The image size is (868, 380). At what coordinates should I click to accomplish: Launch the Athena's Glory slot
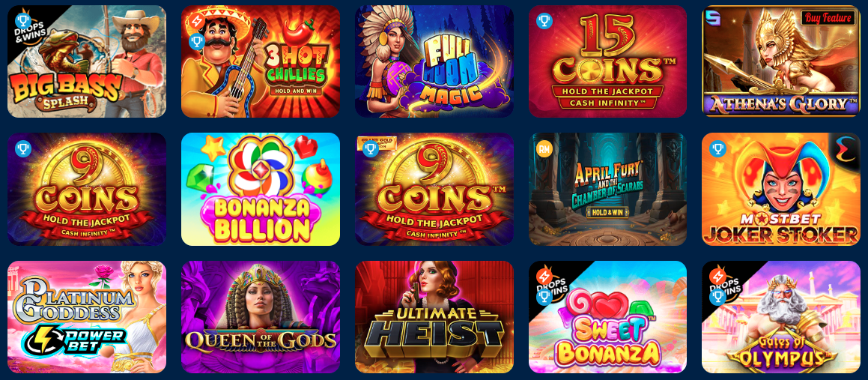click(781, 61)
